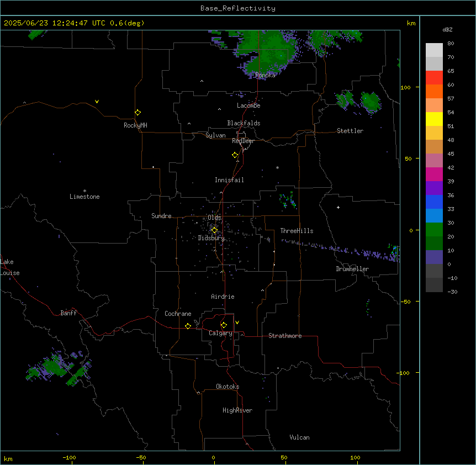The image size is (476, 465).
Task: Click the -100 tick on bottom axis
Action: [x=69, y=457]
